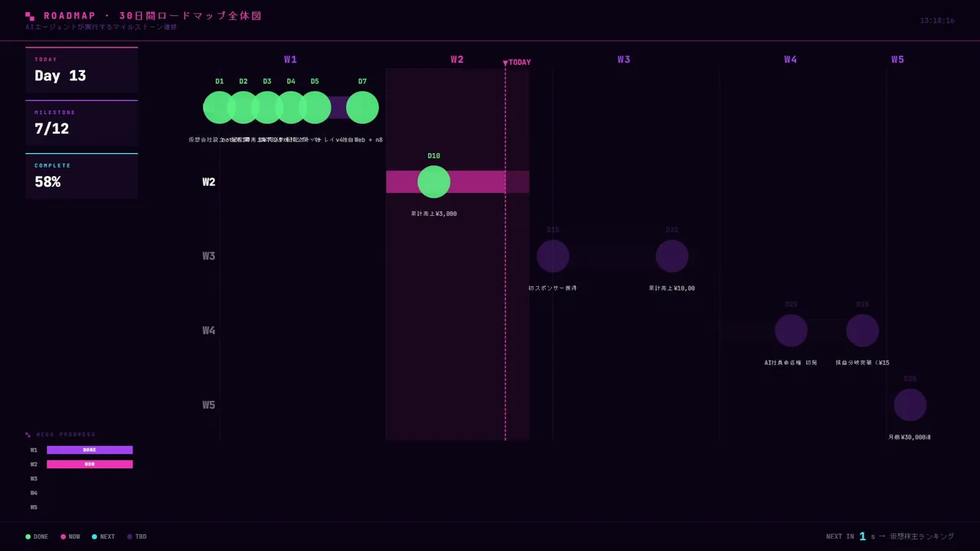Click the W4 column header
The image size is (980, 551).
point(790,60)
